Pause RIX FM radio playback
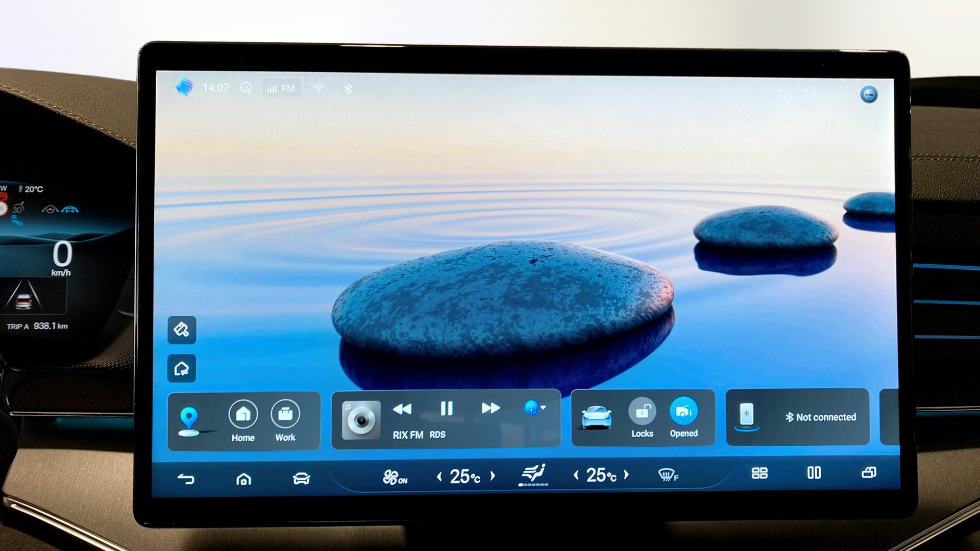980x551 pixels. click(447, 408)
